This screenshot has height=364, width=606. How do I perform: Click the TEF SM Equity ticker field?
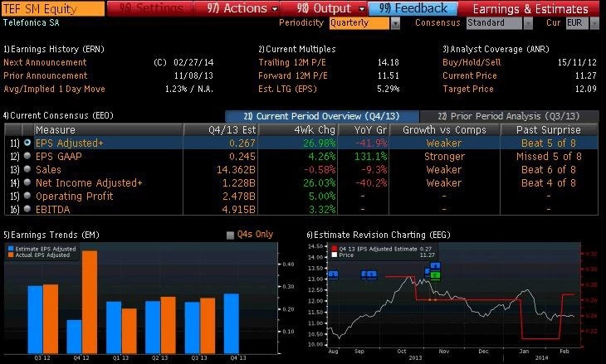pyautogui.click(x=53, y=9)
